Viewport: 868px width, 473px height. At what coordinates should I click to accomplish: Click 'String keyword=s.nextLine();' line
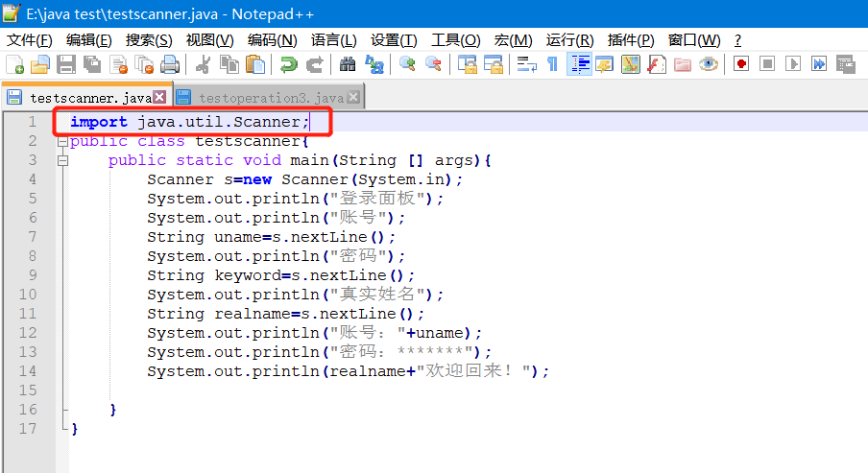click(x=280, y=275)
